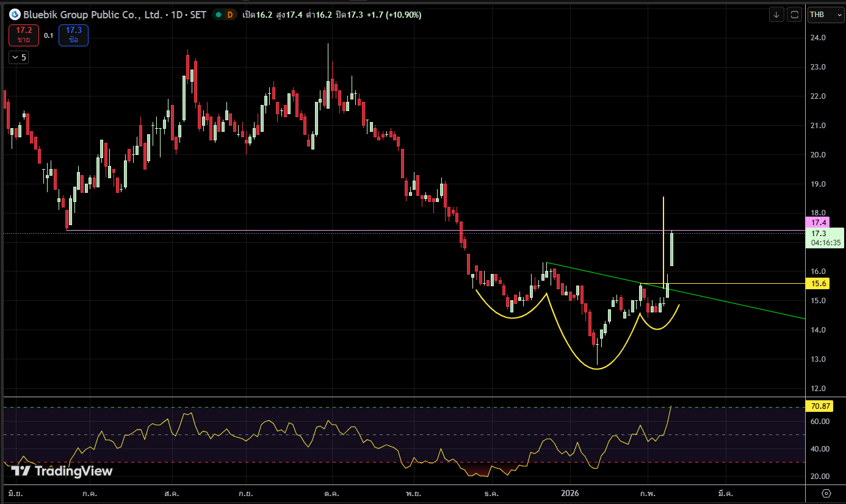This screenshot has height=504, width=846.
Task: Click the 20.00 RSI scale label
Action: (x=820, y=477)
